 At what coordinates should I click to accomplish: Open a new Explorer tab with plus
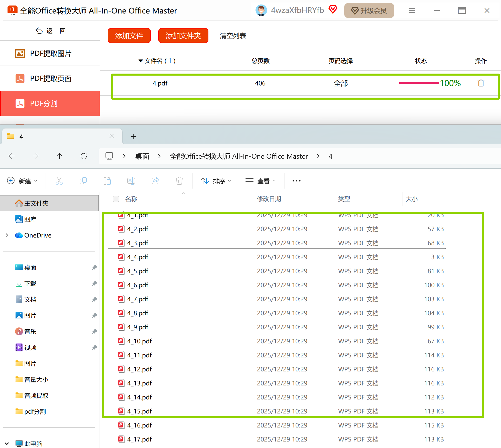tap(134, 136)
